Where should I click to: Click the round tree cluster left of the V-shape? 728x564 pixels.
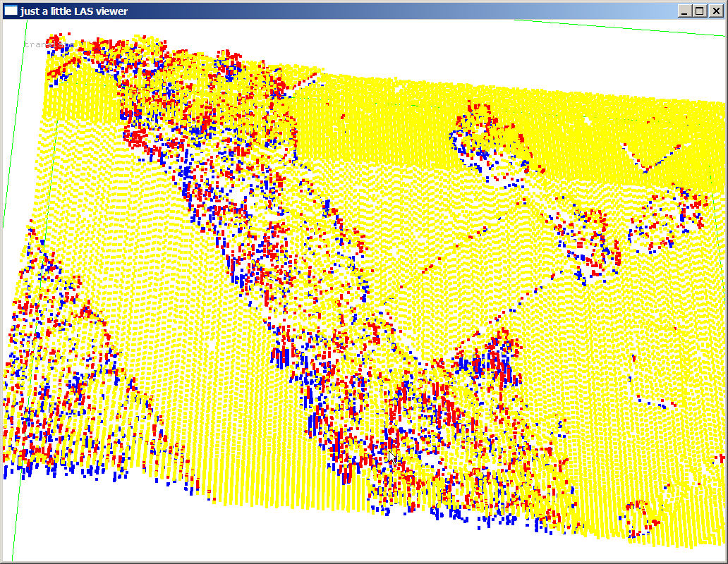point(487,137)
